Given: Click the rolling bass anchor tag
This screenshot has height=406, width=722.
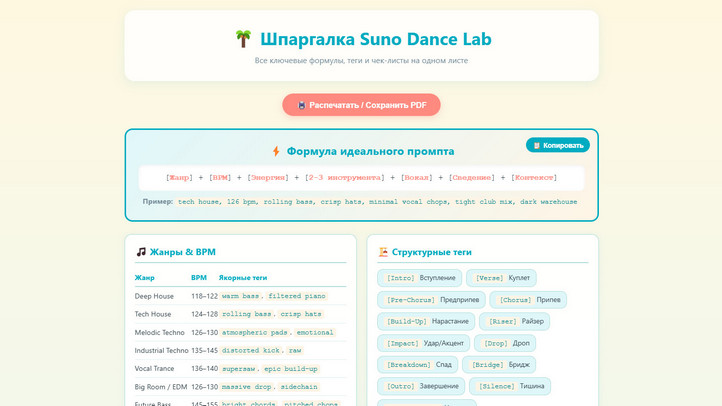Looking at the screenshot, I should 247,314.
